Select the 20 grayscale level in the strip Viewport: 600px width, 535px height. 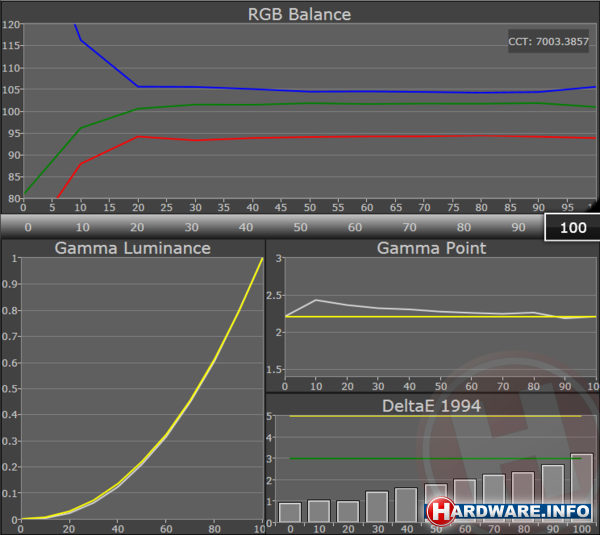137,227
